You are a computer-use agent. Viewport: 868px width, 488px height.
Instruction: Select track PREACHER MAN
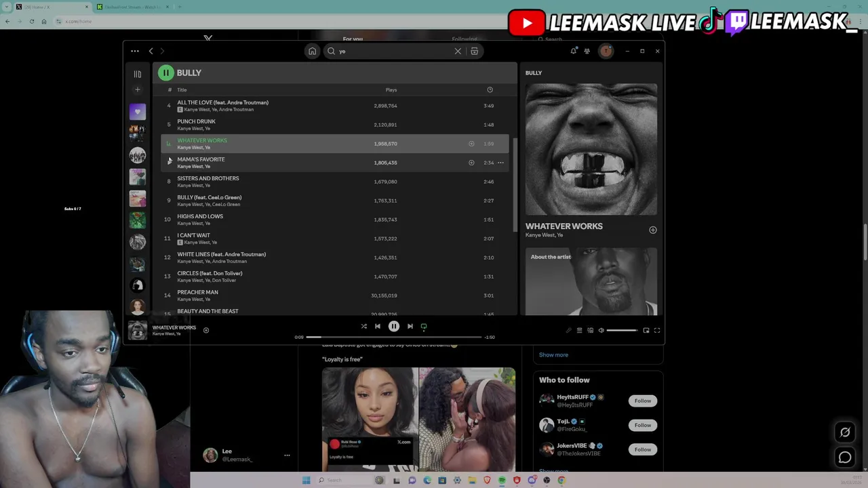pos(335,296)
